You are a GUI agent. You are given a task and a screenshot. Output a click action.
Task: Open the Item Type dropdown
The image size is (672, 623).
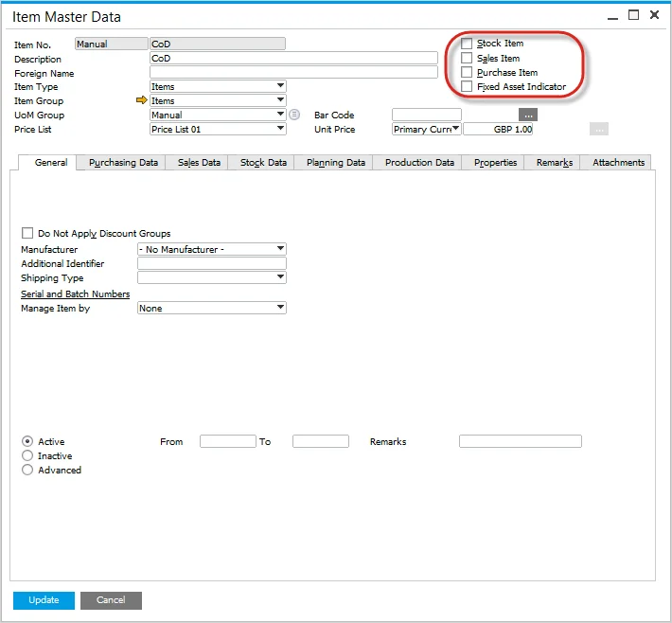tap(218, 86)
